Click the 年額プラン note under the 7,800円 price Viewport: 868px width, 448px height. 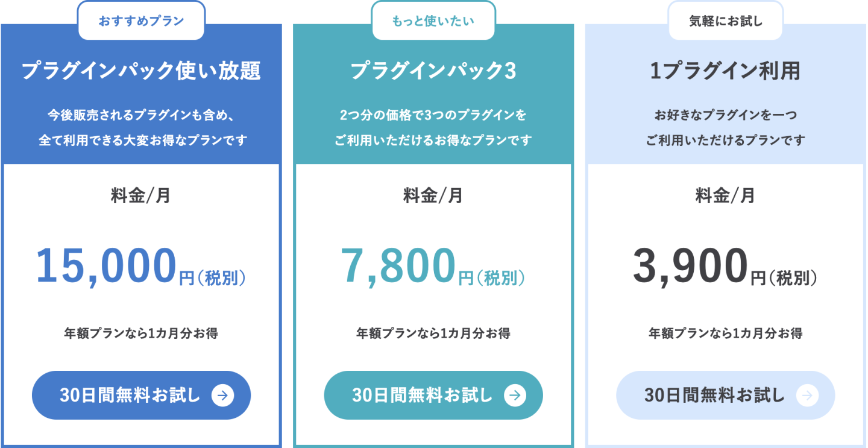tap(433, 333)
